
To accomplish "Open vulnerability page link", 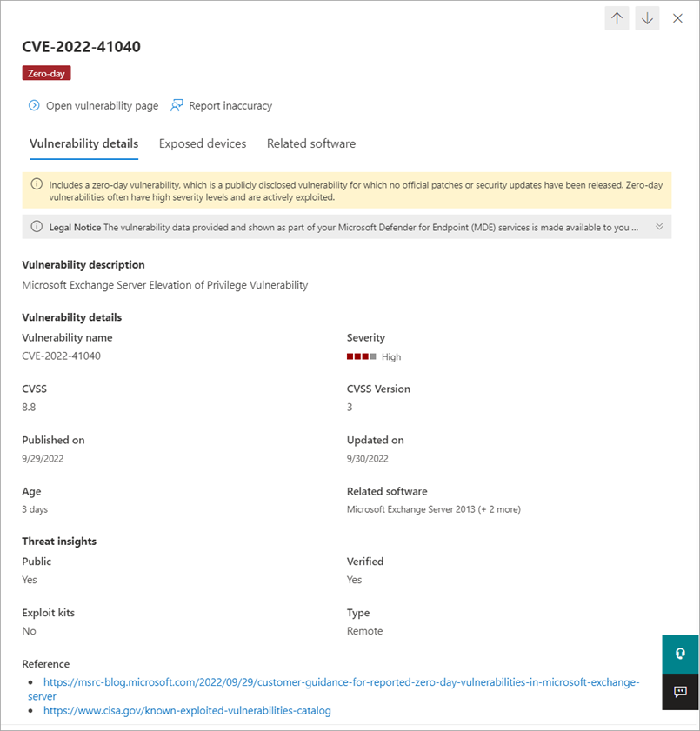I will pos(102,105).
